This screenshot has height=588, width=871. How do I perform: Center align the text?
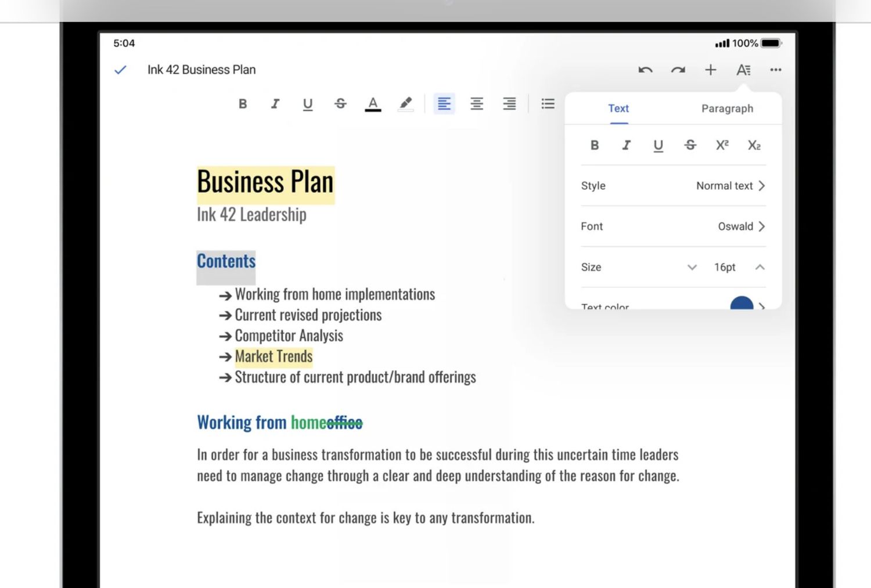coord(477,104)
